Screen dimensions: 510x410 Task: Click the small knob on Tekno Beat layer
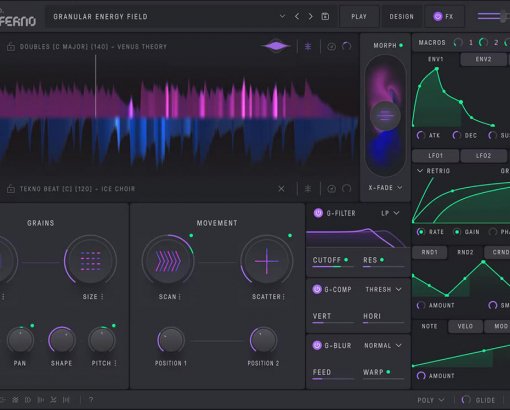(347, 189)
